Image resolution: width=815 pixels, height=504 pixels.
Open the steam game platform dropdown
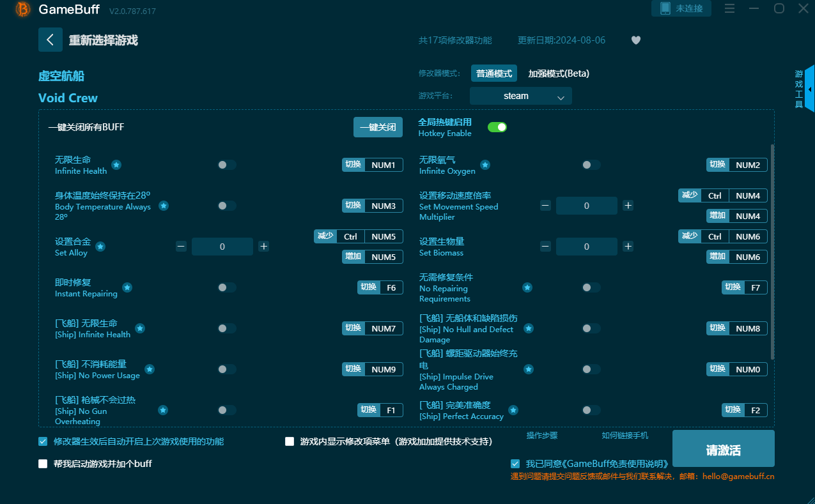click(x=521, y=96)
